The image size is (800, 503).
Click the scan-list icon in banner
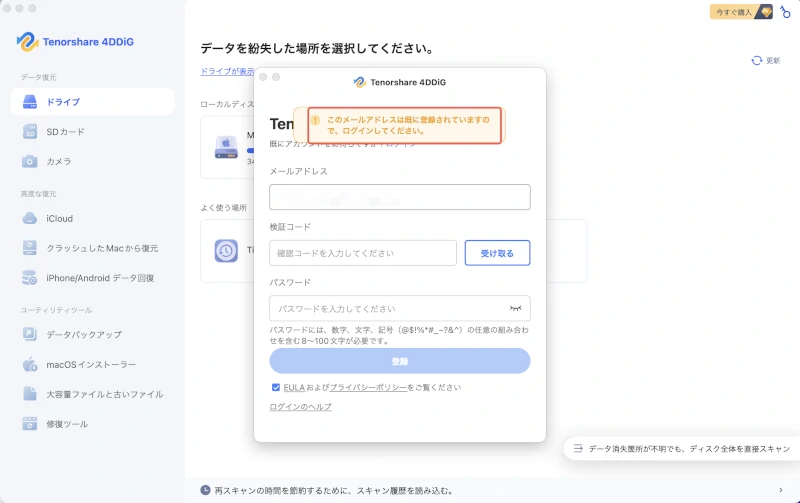click(x=578, y=448)
